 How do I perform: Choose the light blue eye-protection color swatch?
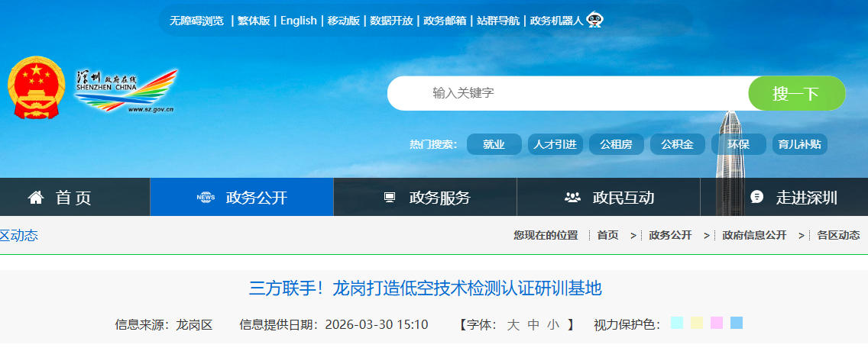pos(737,323)
